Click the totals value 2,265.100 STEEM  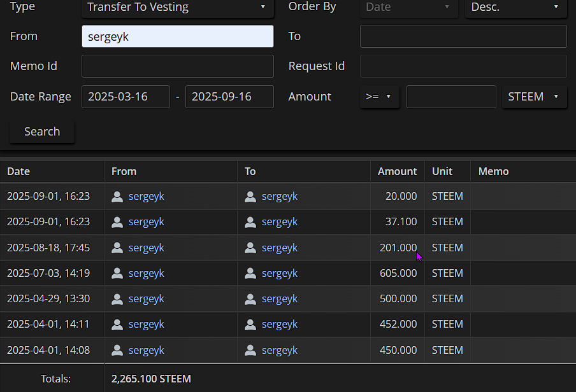[x=151, y=379]
